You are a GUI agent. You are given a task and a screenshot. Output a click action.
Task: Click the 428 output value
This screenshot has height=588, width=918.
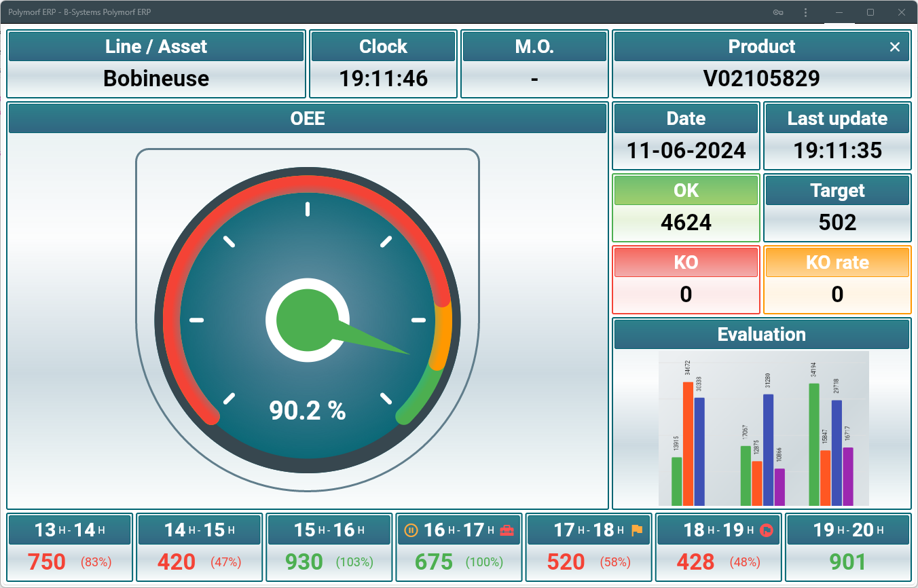[695, 562]
